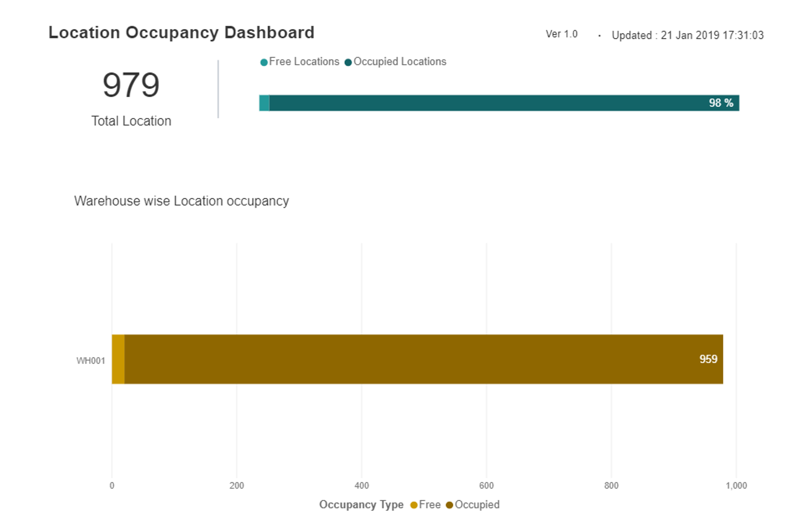812x532 pixels.
Task: Click the Warehouse wise Location occupancy title
Action: [x=182, y=201]
